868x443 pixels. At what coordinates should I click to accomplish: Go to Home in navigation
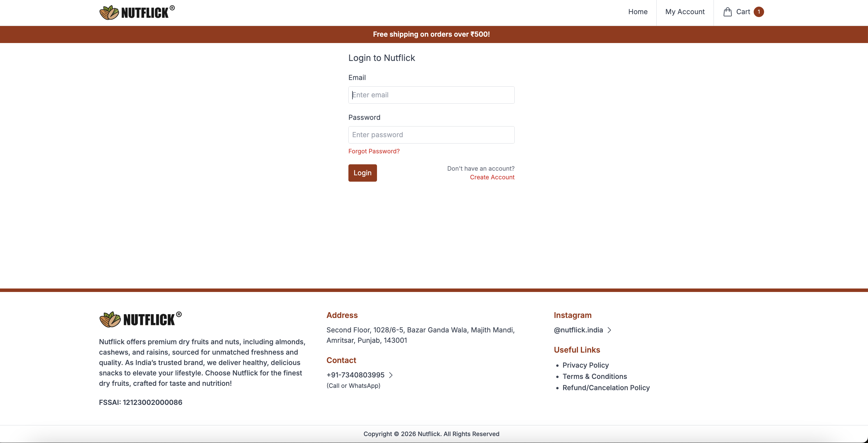(638, 12)
